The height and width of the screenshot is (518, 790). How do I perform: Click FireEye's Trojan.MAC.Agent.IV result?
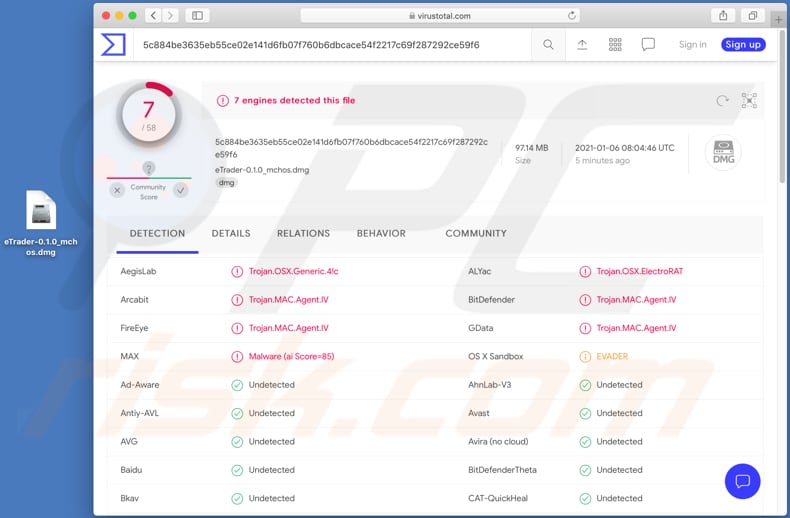click(x=288, y=328)
